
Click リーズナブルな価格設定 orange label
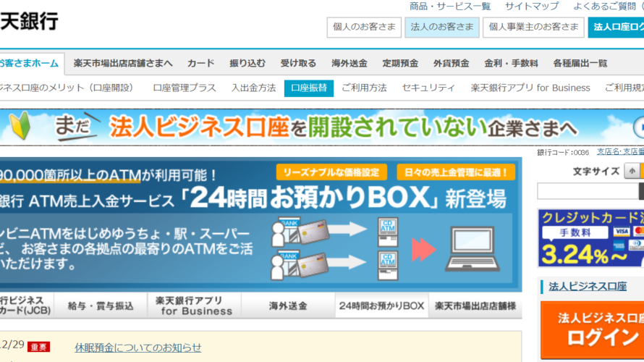pyautogui.click(x=331, y=172)
